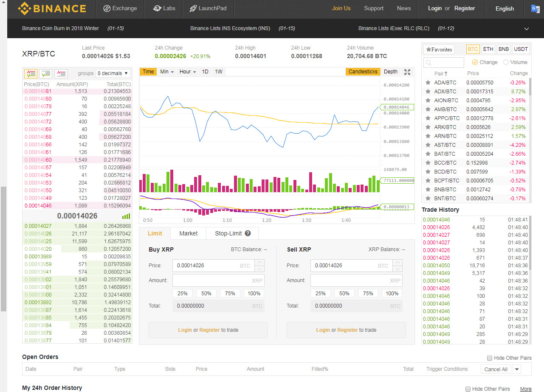Open the Cancel All dropdown arrow
This screenshot has width=544, height=392.
pyautogui.click(x=517, y=369)
